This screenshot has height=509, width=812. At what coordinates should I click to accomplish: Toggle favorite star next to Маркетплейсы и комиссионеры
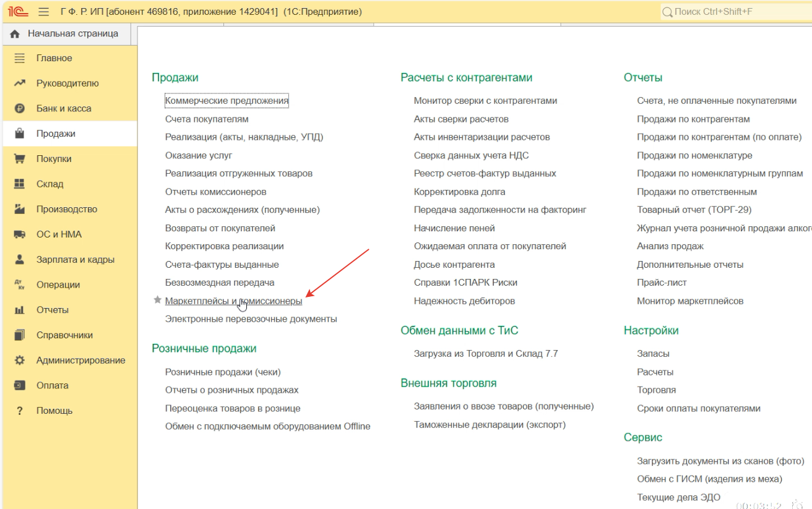tap(157, 301)
